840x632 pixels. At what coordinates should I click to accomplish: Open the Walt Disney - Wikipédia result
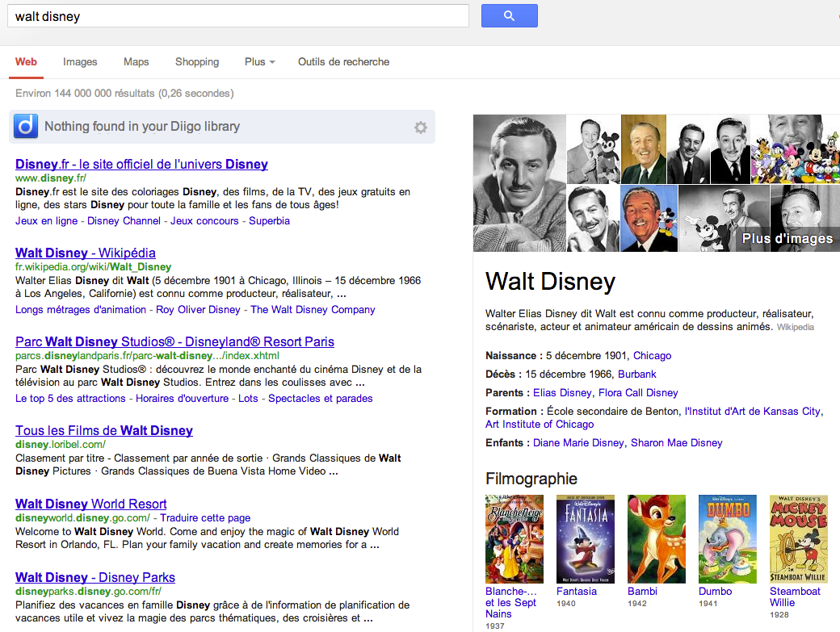coord(85,253)
